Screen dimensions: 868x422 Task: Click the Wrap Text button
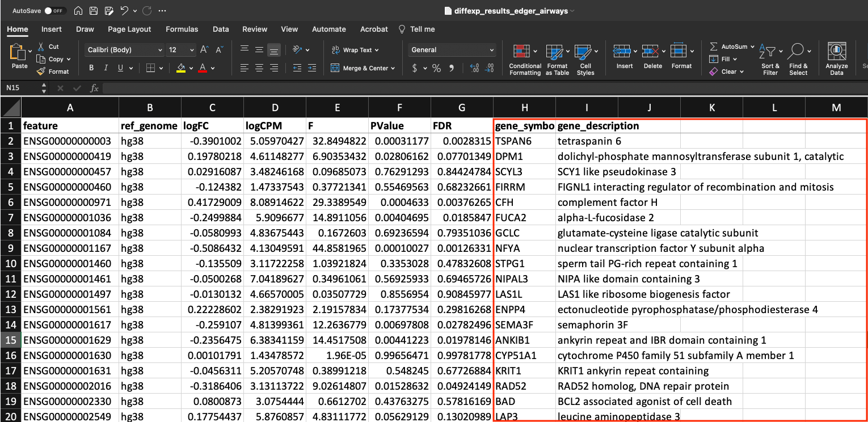pos(356,50)
